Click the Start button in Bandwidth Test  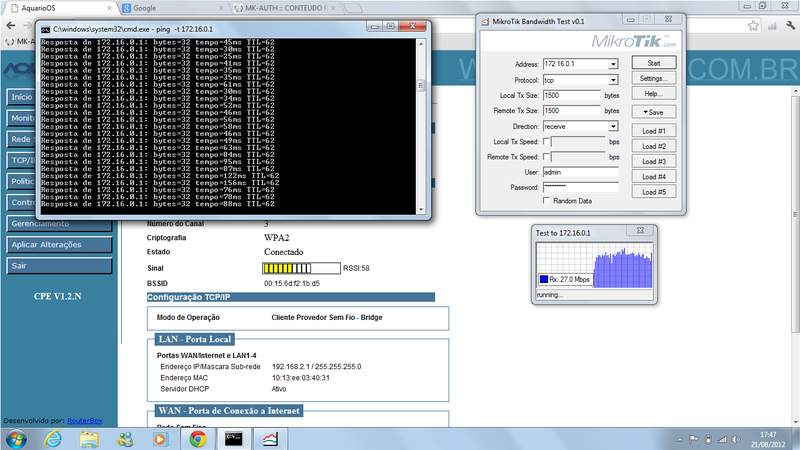point(654,63)
